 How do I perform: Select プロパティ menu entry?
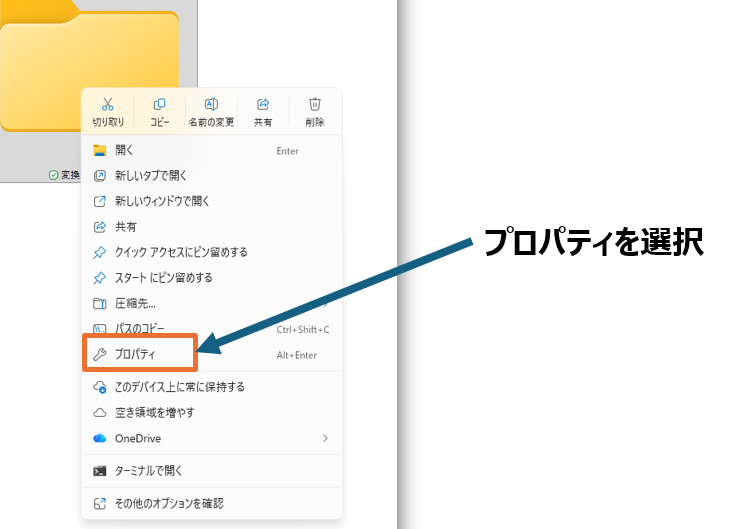(211, 354)
